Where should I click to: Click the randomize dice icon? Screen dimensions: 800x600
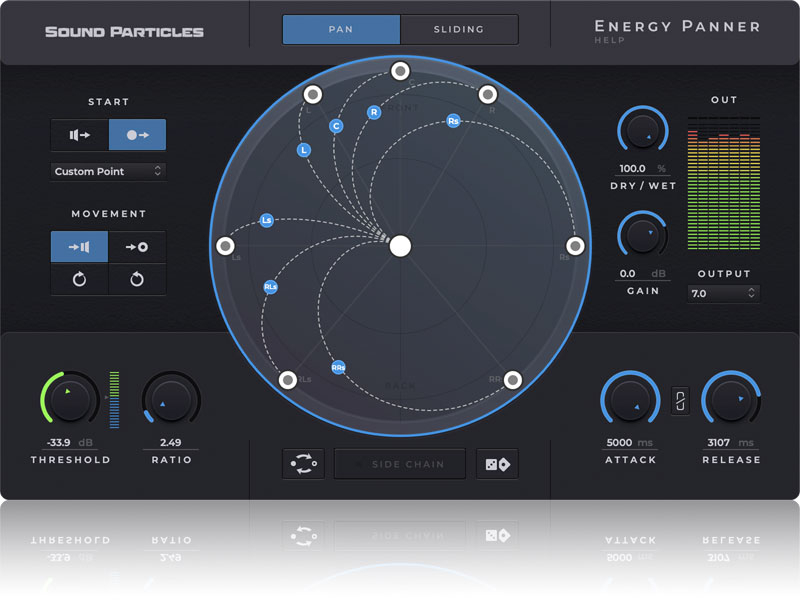(497, 464)
